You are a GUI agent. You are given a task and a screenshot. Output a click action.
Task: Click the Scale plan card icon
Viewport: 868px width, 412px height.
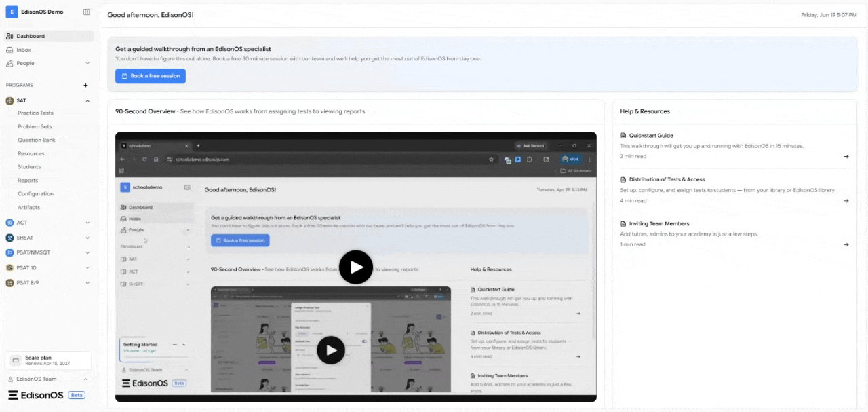(16, 360)
